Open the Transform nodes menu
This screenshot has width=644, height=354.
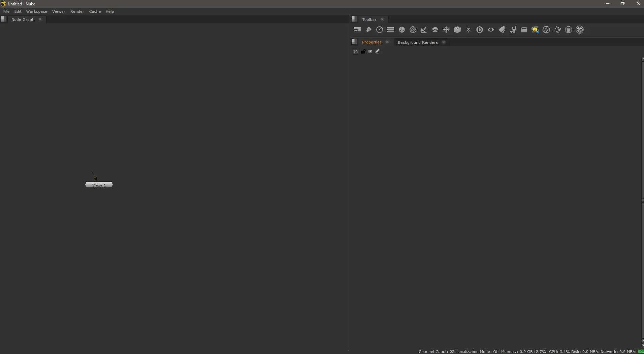point(446,30)
